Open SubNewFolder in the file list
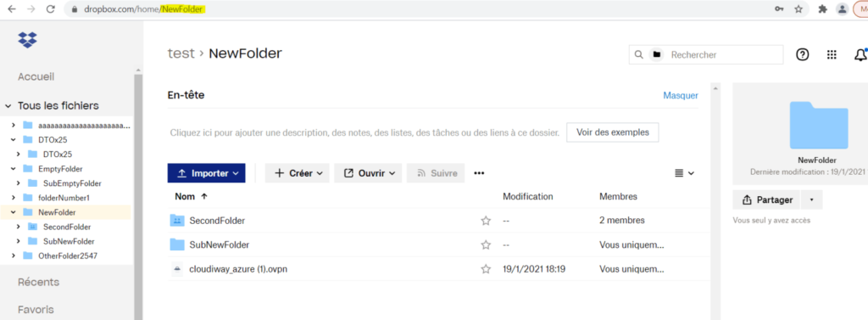Screen dimensions: 868x320 pos(220,244)
